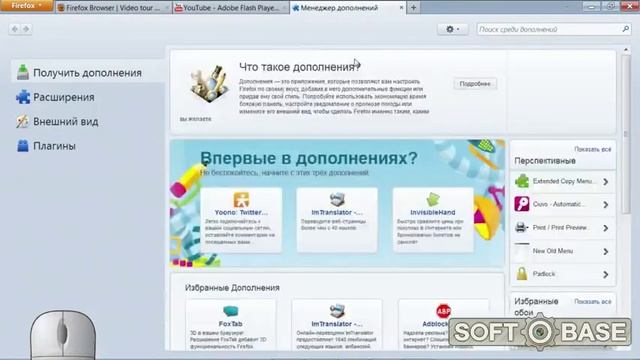640x360 pixels.
Task: Click Показать все beside Избранные обои
Action: [x=593, y=302]
